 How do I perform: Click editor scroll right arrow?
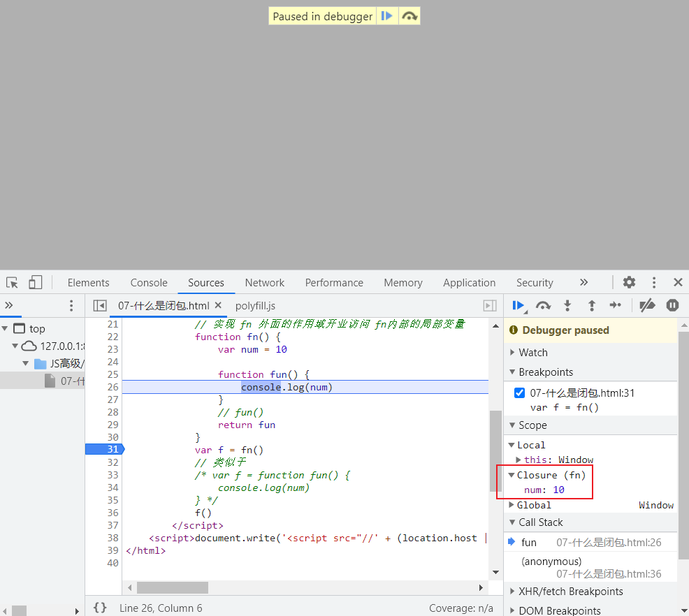(x=481, y=587)
